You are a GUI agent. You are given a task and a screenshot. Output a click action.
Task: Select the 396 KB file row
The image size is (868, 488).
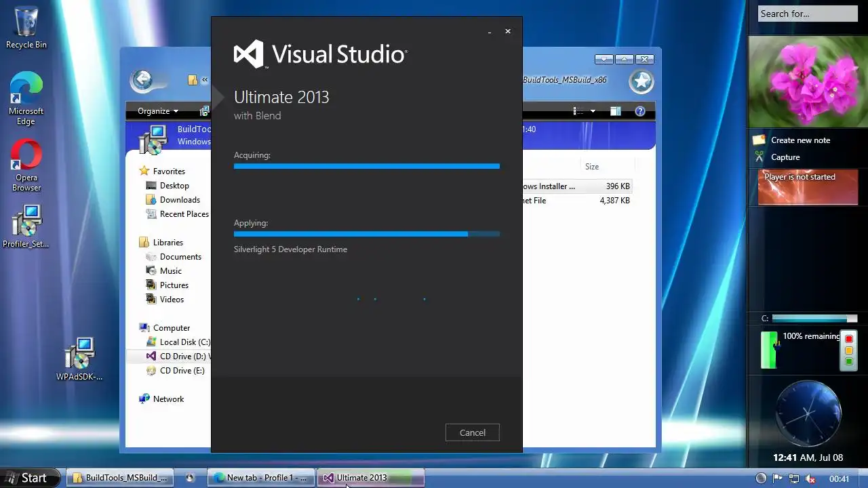click(577, 186)
